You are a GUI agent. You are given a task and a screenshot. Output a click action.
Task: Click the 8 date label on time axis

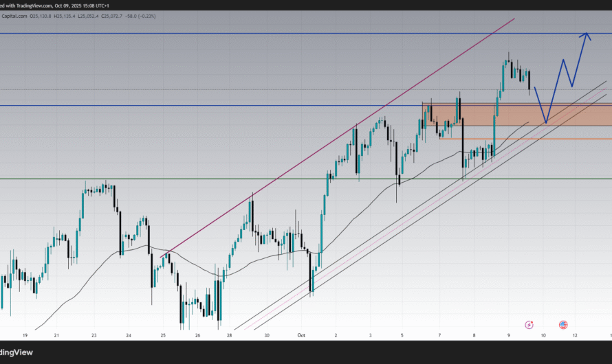pyautogui.click(x=474, y=336)
